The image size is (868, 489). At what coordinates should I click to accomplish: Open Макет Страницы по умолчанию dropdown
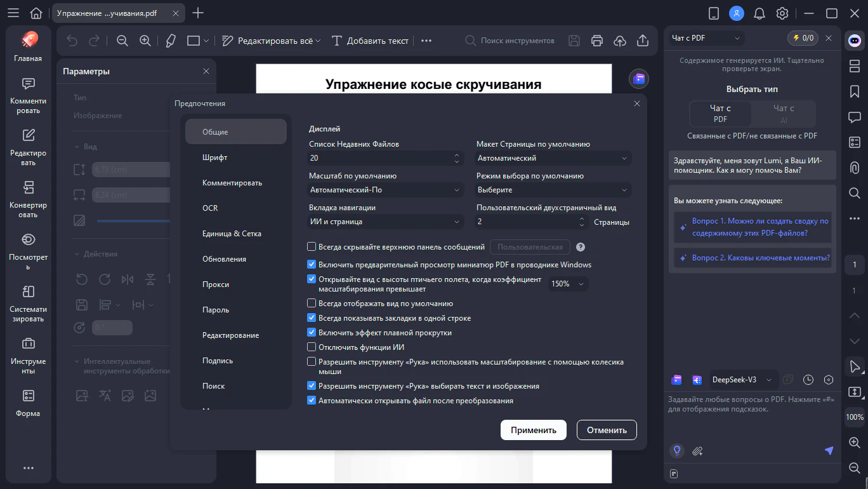pyautogui.click(x=553, y=158)
